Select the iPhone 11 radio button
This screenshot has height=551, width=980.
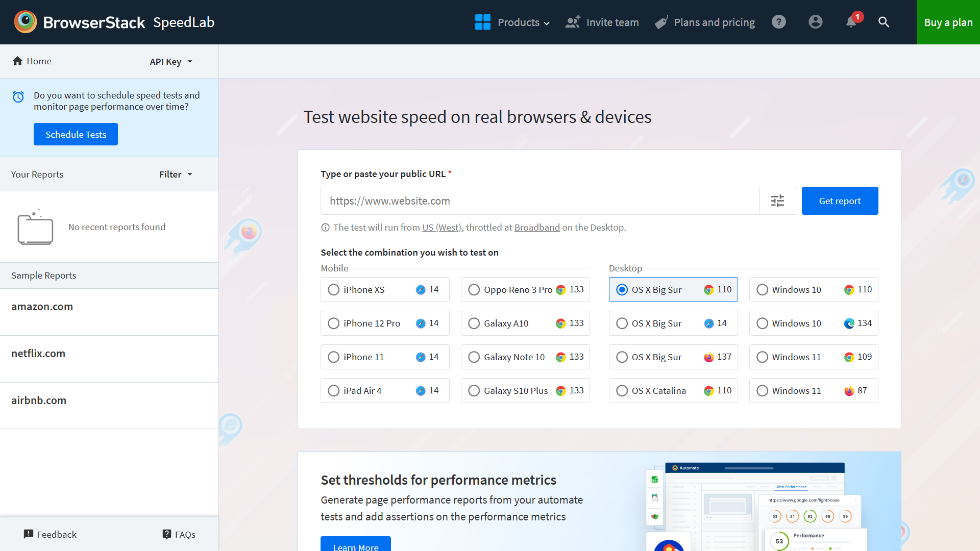tap(334, 357)
